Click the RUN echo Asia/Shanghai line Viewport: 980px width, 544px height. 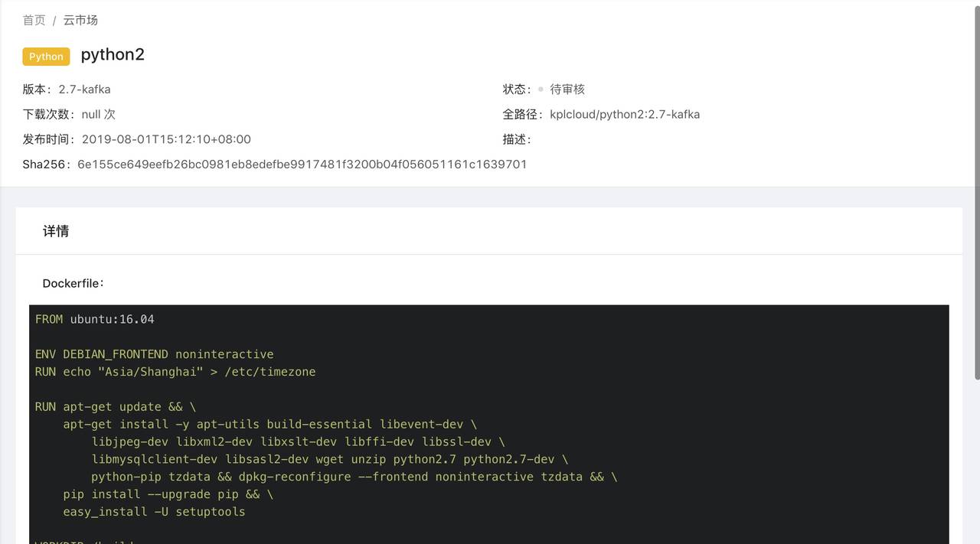point(175,372)
